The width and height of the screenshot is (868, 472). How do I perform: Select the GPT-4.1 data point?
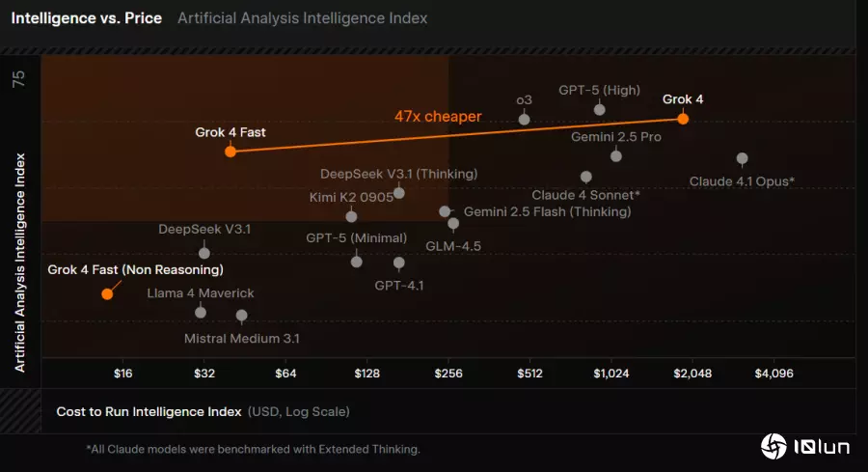point(398,263)
